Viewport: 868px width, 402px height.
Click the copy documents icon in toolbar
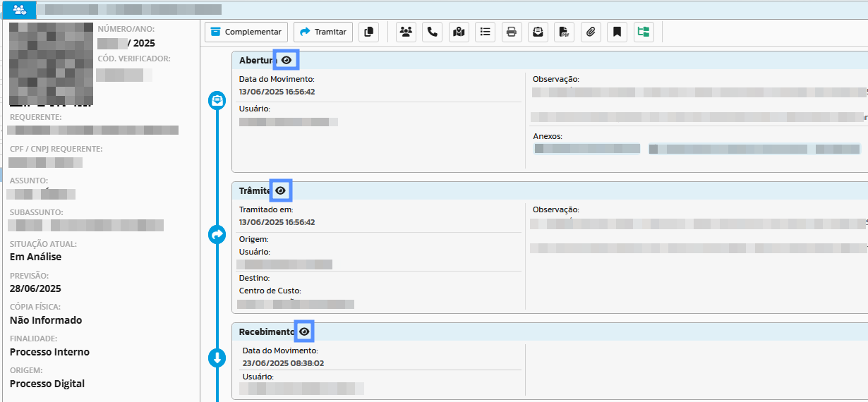[x=369, y=32]
